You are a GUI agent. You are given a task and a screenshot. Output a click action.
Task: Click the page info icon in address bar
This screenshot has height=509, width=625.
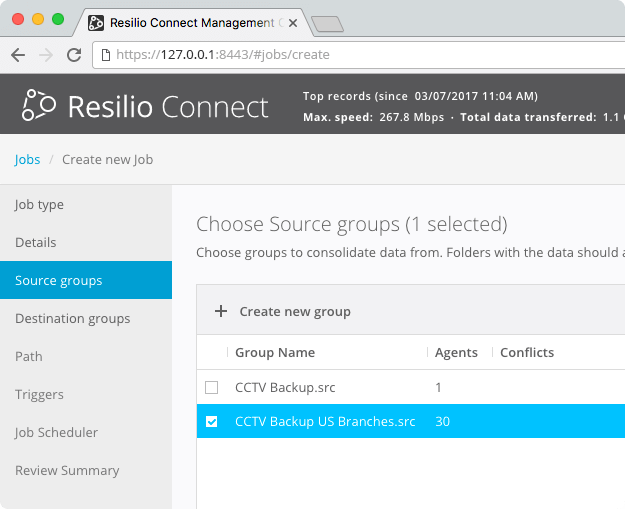(x=106, y=55)
